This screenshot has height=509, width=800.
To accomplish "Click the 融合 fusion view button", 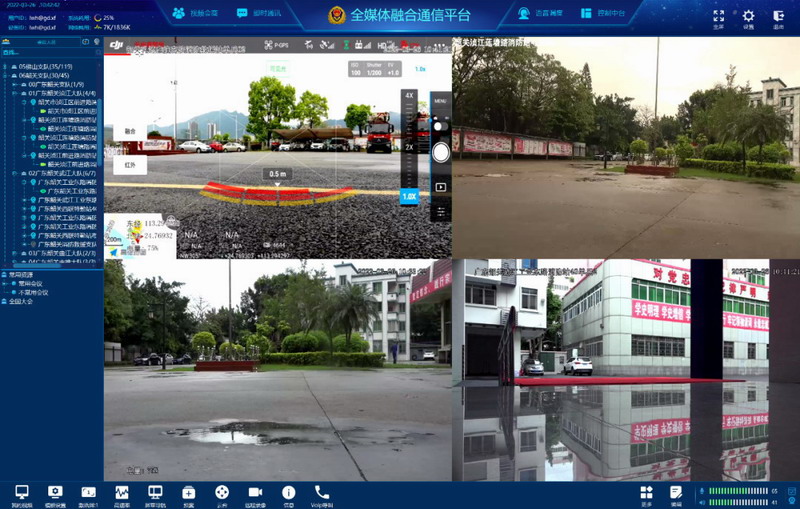I will click(x=130, y=131).
